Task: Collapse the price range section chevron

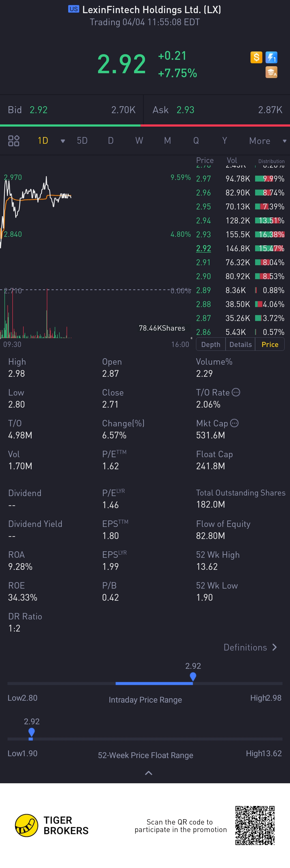Action: pyautogui.click(x=148, y=773)
